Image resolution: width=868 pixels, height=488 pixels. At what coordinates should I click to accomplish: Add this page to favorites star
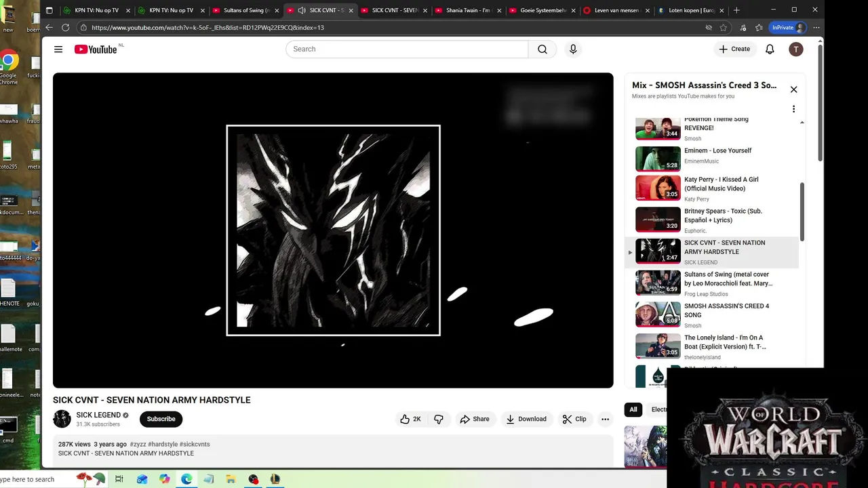[x=724, y=28]
